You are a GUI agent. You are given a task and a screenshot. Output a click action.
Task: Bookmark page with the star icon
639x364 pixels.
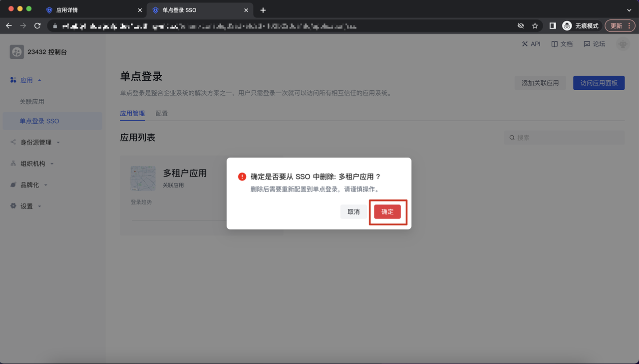point(535,26)
